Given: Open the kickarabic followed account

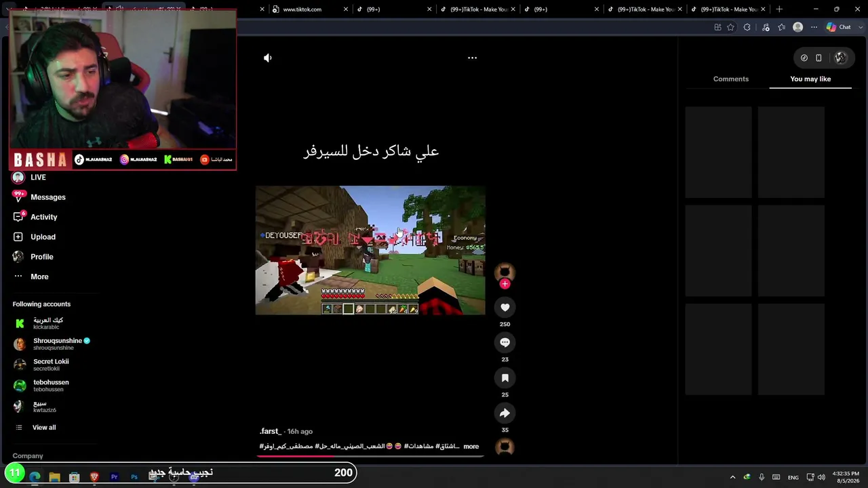Looking at the screenshot, I should 47,323.
